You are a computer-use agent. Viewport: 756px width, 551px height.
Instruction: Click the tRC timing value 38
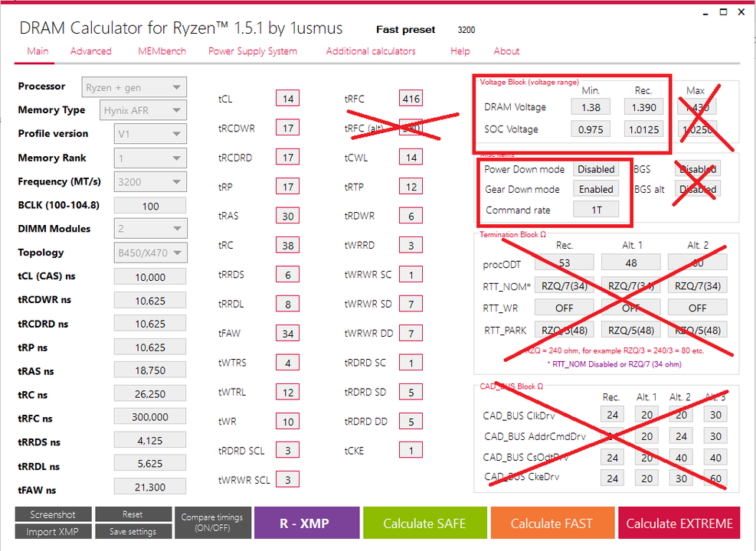coord(288,245)
